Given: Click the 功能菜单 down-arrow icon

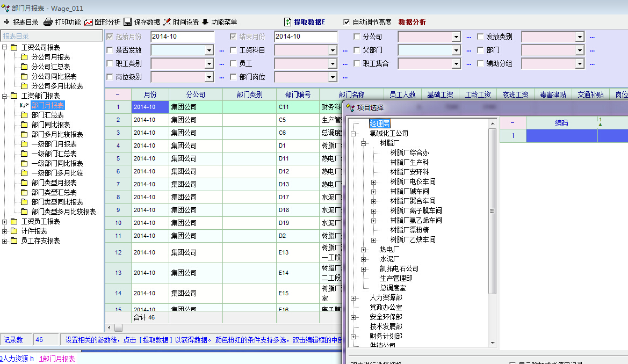Looking at the screenshot, I should (x=205, y=22).
